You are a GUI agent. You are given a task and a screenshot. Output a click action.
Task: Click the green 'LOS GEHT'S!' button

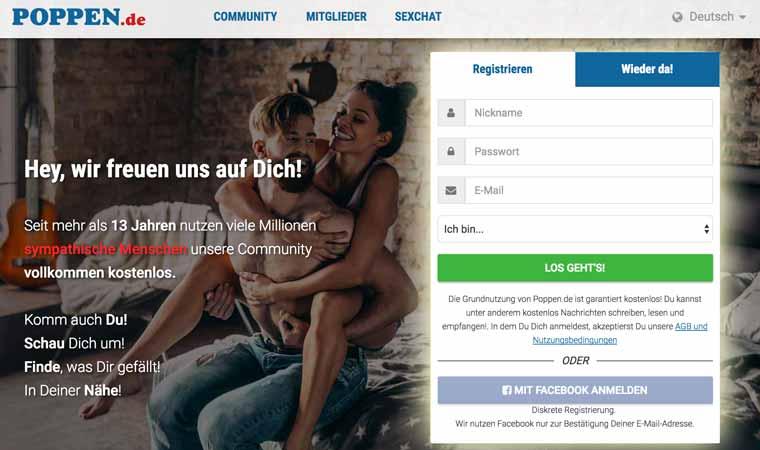pyautogui.click(x=575, y=268)
